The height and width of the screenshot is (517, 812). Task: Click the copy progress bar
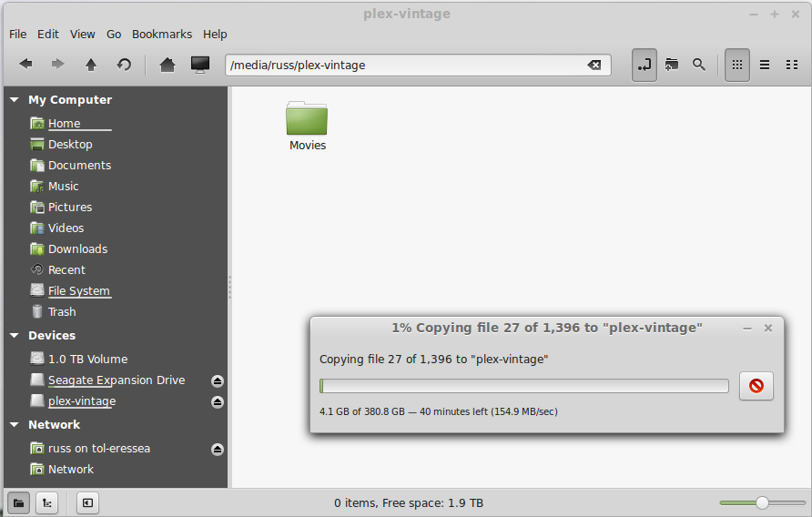tap(524, 386)
